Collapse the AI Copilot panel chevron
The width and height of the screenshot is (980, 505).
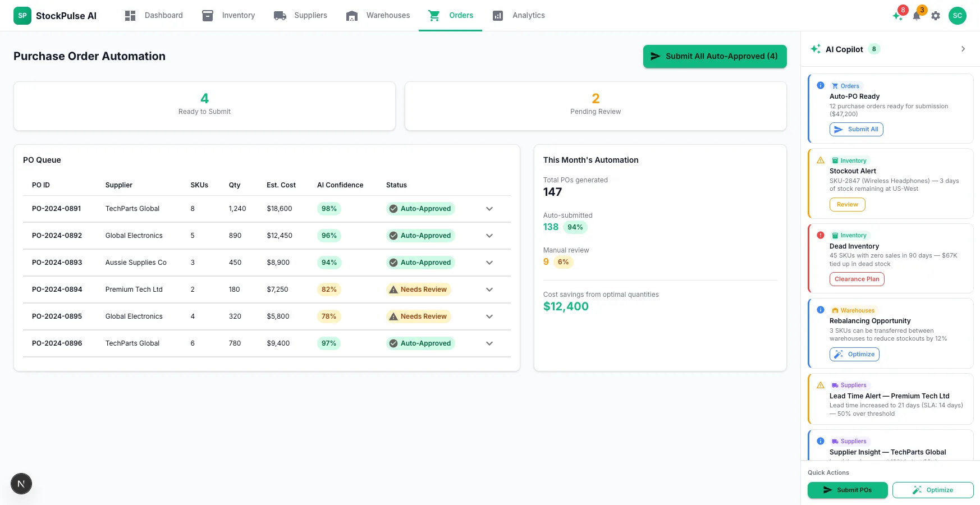963,49
